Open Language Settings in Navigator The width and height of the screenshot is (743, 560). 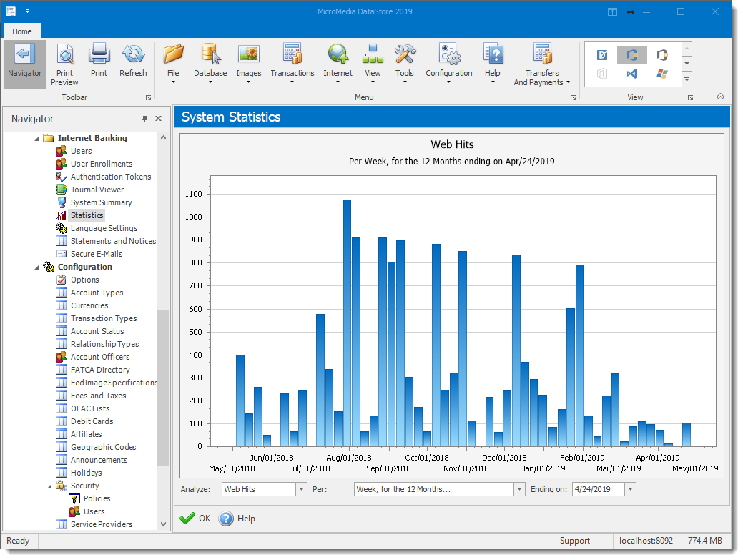click(104, 228)
